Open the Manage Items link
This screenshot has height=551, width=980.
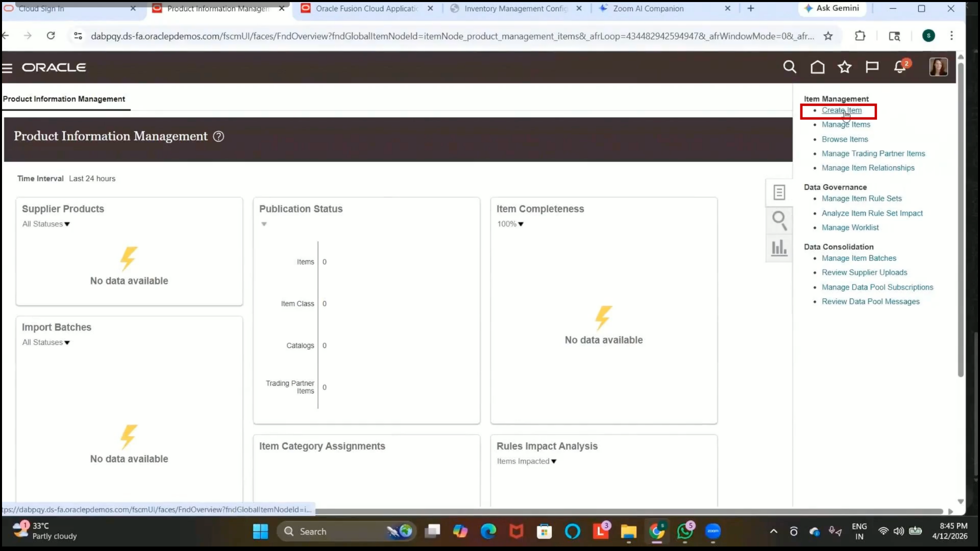tap(846, 124)
